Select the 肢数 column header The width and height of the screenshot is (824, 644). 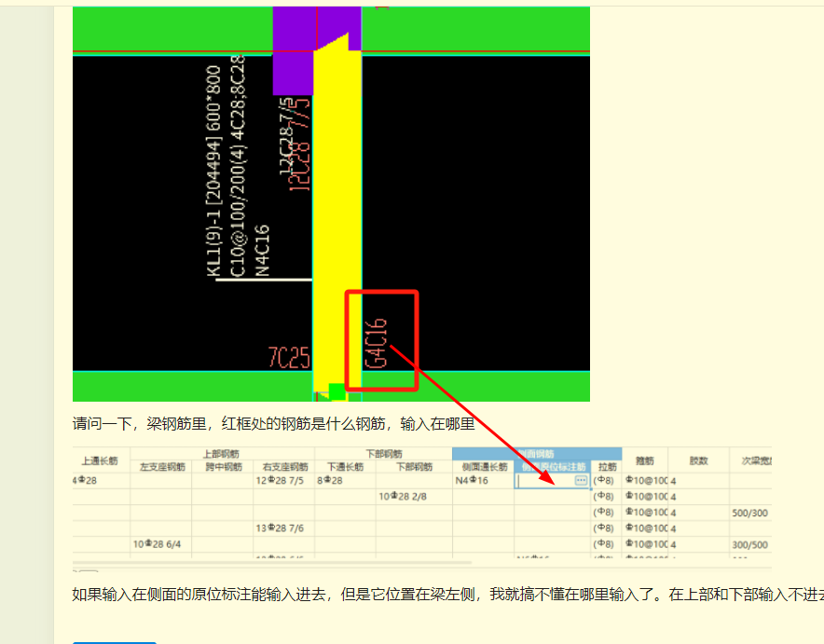[x=698, y=460]
